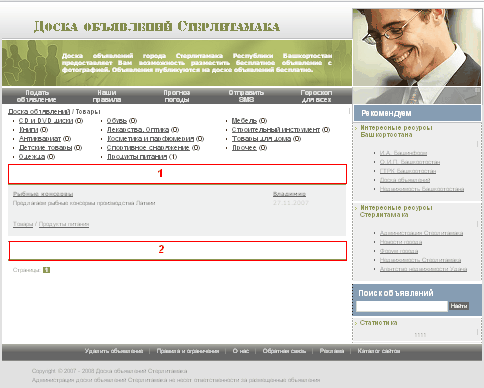The height and width of the screenshot is (388, 484).
Task: Open the 'Мебель' category link
Action: [x=244, y=121]
